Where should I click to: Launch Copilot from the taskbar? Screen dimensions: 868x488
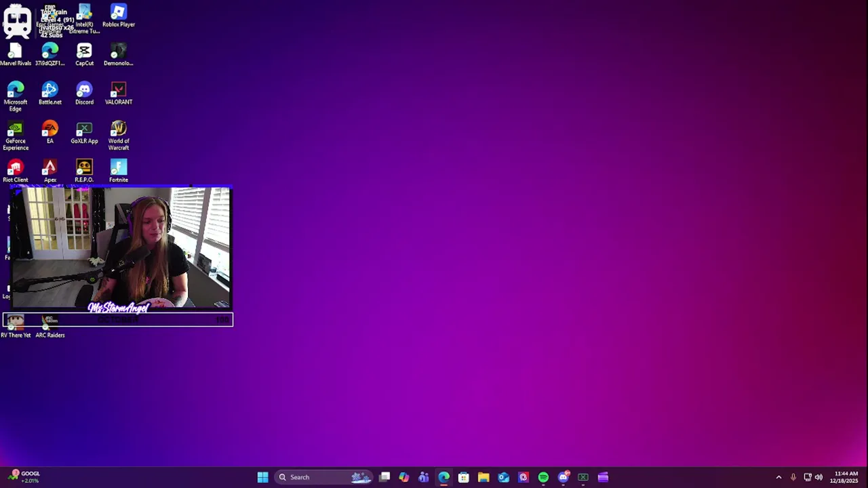(x=404, y=477)
